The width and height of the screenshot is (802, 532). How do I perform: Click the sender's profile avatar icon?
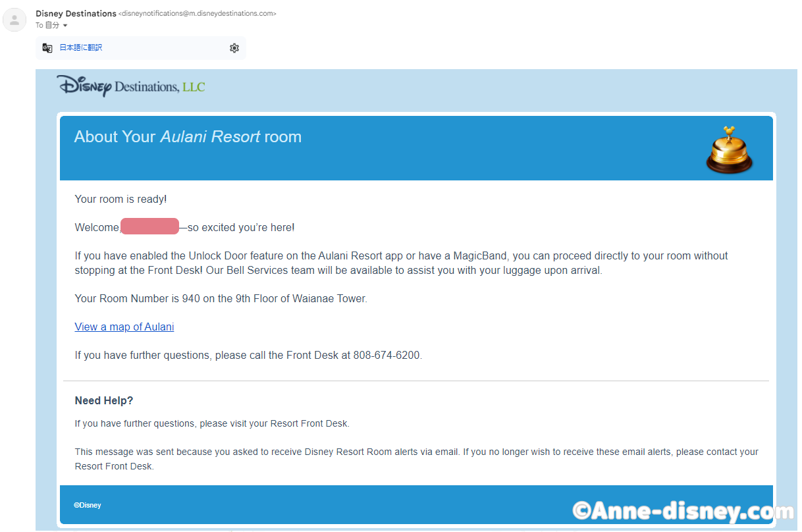pyautogui.click(x=14, y=20)
